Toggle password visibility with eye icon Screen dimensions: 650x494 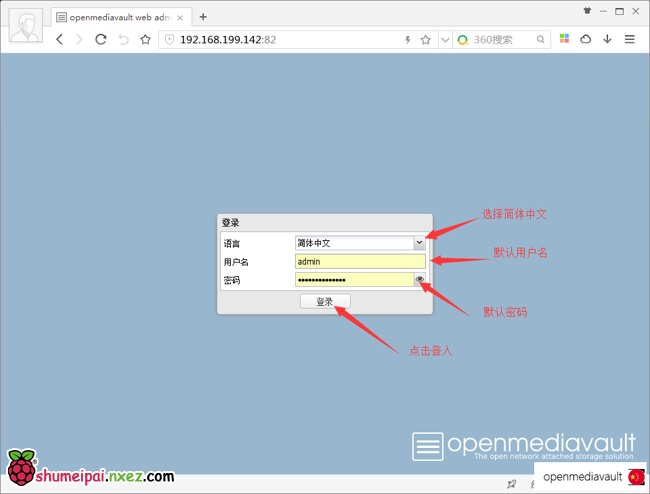[x=420, y=280]
